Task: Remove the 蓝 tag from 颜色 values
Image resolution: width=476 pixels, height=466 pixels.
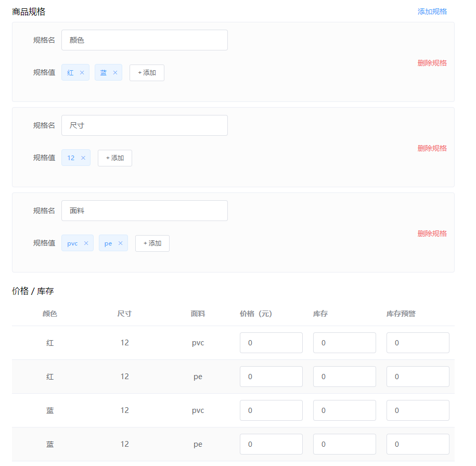Action: [x=114, y=72]
